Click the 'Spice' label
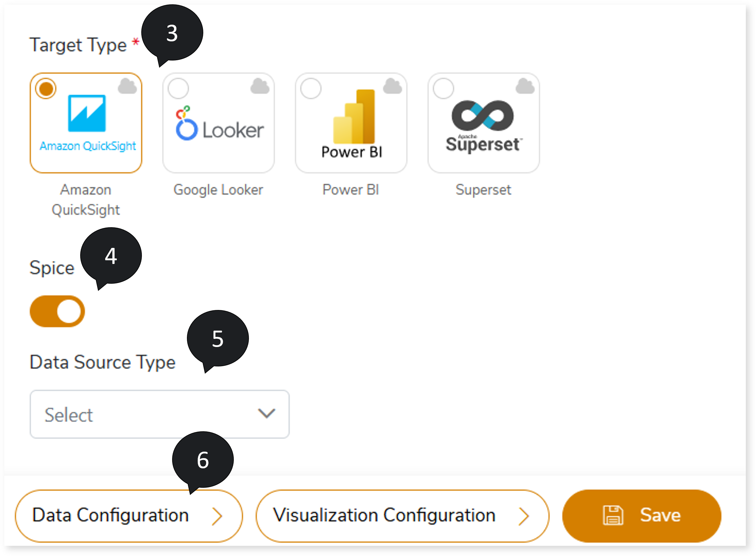Screen dimensions: 756x556 pos(52,268)
